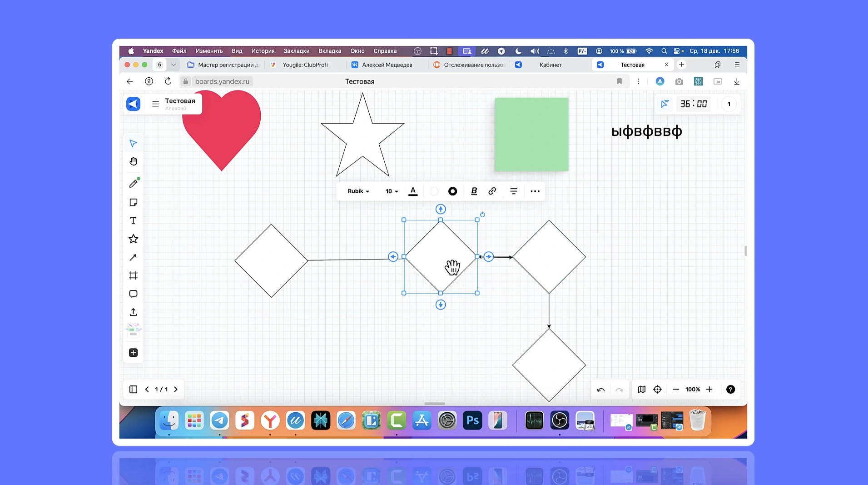Click the Upload file icon

[x=133, y=312]
